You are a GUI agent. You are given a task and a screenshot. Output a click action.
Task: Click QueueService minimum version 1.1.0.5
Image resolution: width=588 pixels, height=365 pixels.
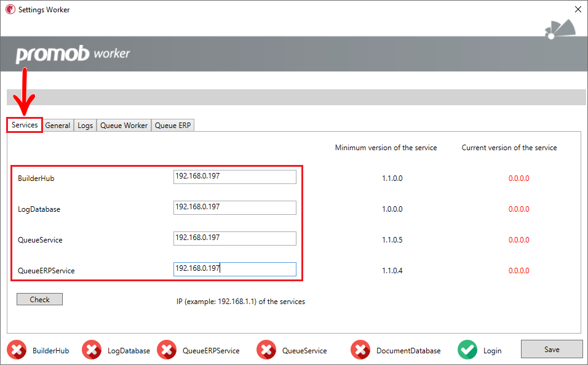coord(392,239)
